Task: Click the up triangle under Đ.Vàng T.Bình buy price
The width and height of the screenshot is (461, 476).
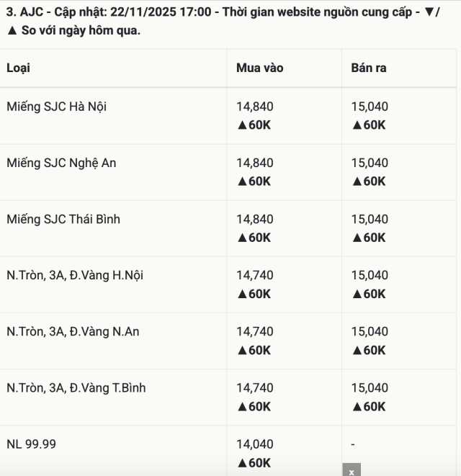Action: coord(242,406)
